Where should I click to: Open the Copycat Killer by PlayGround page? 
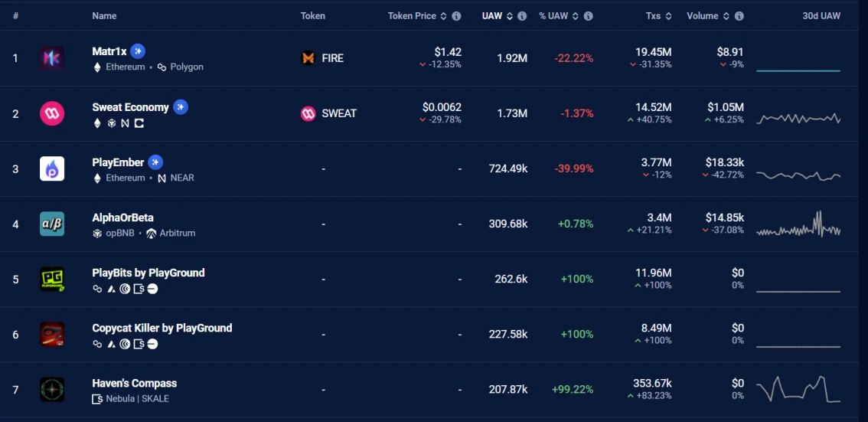162,328
